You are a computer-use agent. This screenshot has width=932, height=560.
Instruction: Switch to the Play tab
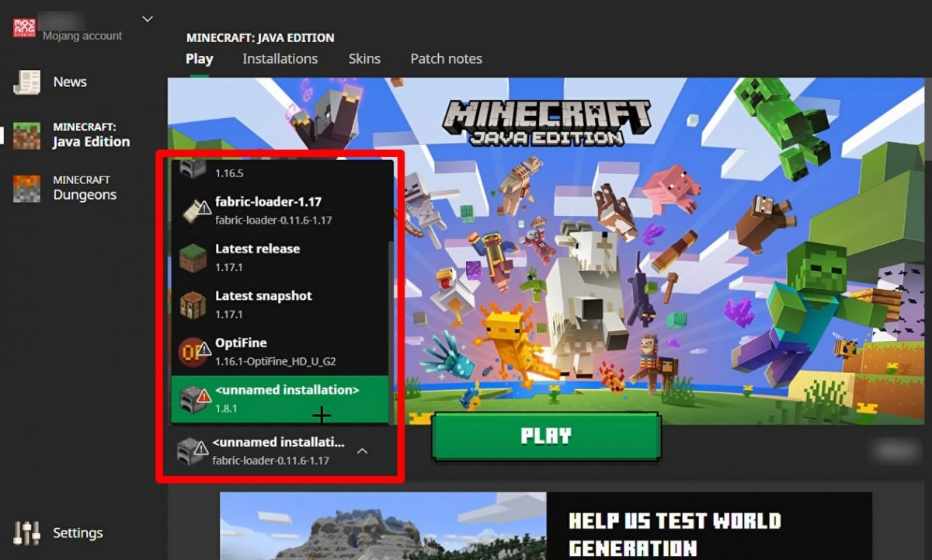click(x=200, y=58)
